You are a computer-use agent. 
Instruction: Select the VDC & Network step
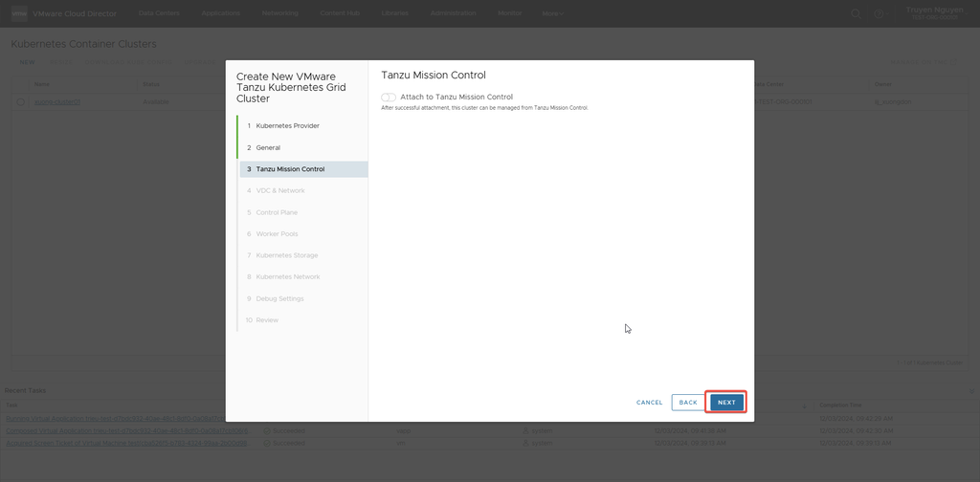pyautogui.click(x=279, y=190)
